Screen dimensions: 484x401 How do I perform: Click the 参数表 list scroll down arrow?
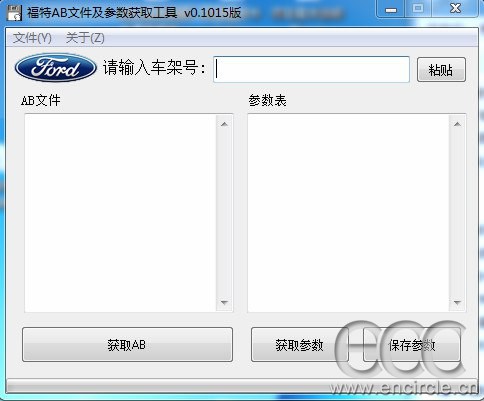click(457, 303)
